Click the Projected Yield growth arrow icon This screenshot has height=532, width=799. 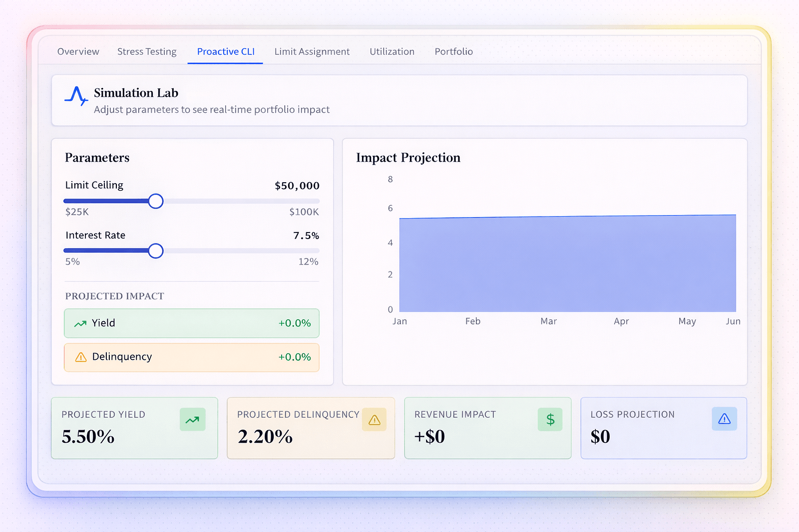click(x=192, y=419)
